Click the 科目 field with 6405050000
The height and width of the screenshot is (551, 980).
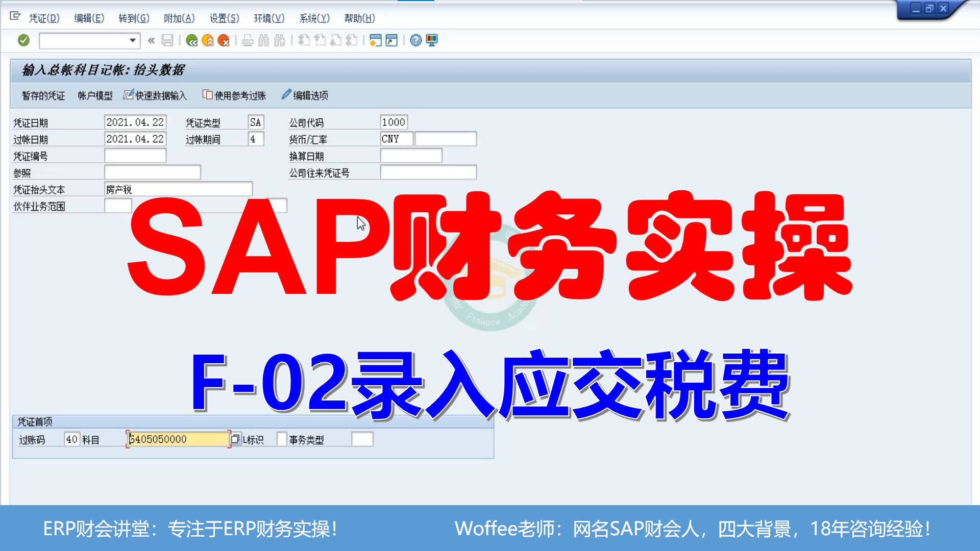point(178,439)
